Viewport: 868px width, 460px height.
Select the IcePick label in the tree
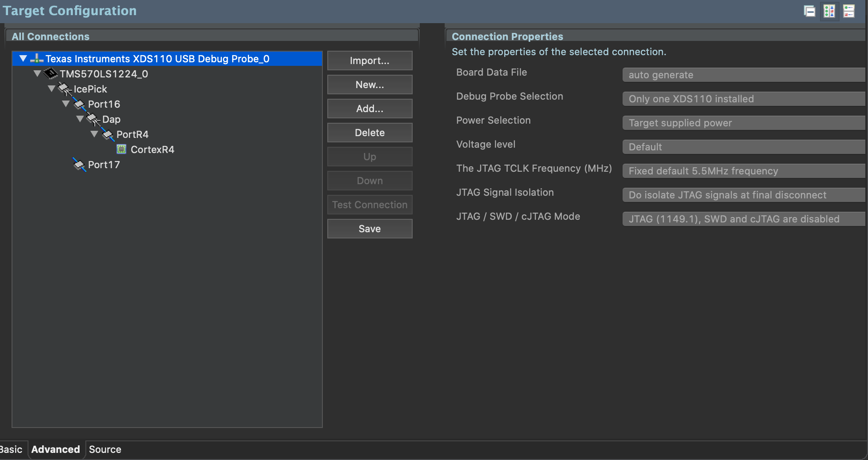click(90, 89)
